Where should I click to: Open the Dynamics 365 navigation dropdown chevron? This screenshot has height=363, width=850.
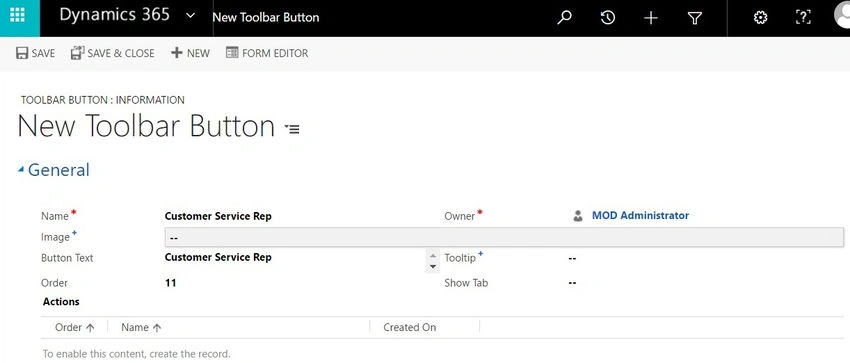[190, 16]
